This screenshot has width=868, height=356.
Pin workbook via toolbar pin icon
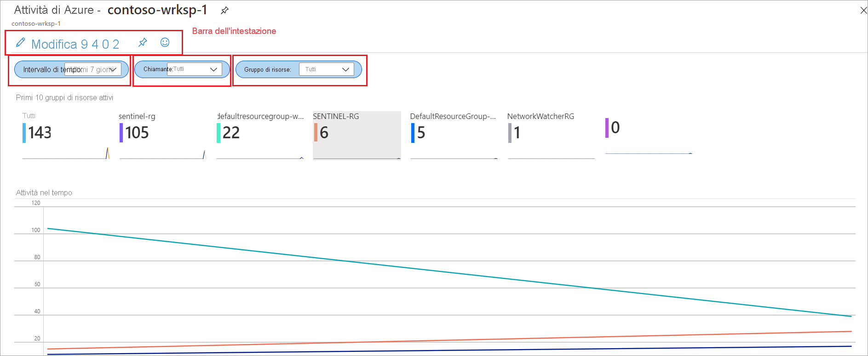point(143,43)
